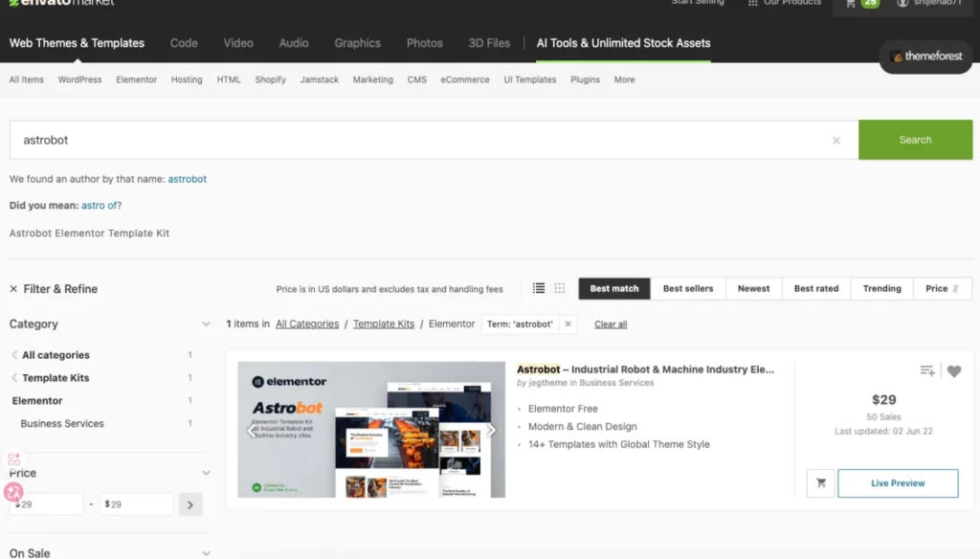The height and width of the screenshot is (559, 980).
Task: Add Astrobot item to a collection
Action: 927,370
